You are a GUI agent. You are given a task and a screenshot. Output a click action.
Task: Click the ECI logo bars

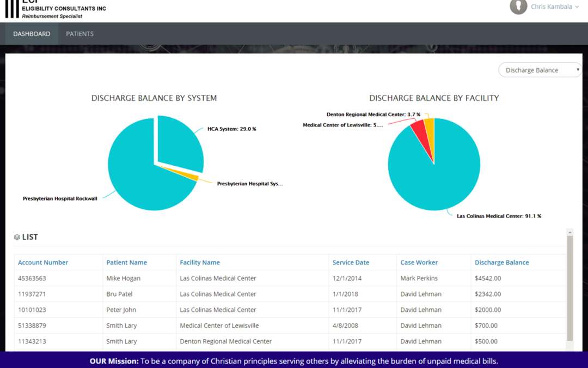coord(11,9)
